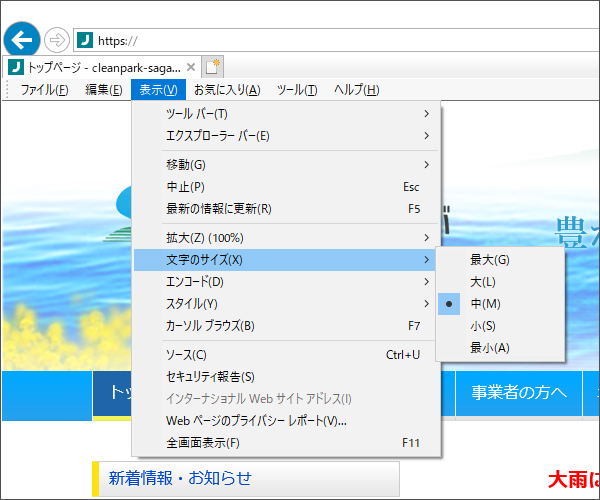Open the ファイル(F) menu
The image size is (600, 500).
coord(44,90)
